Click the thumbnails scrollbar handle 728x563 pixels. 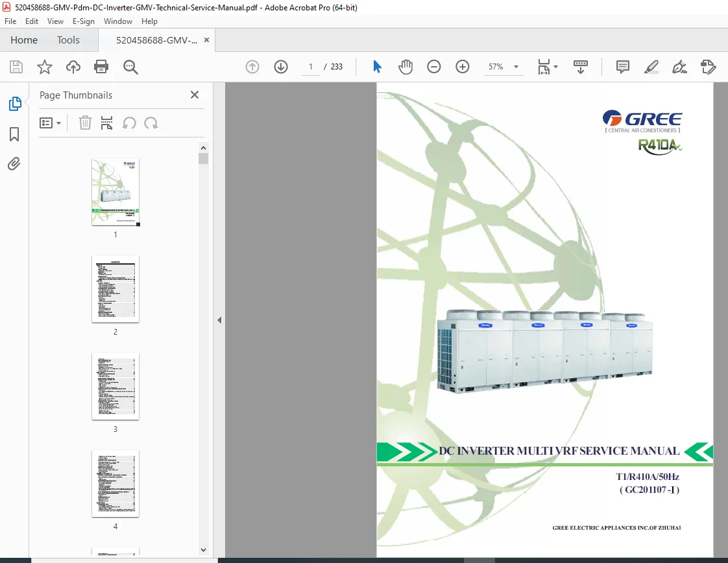[x=203, y=159]
